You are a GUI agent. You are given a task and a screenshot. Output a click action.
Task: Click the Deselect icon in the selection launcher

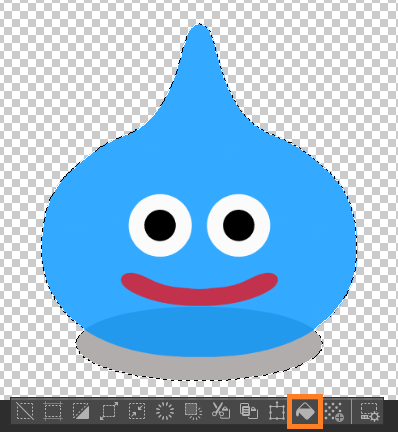point(25,411)
